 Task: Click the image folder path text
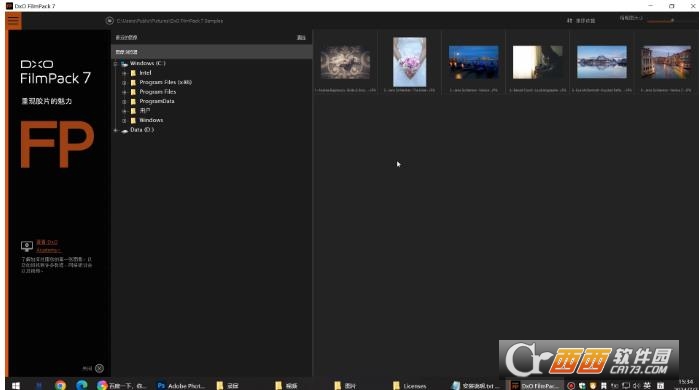(x=170, y=21)
